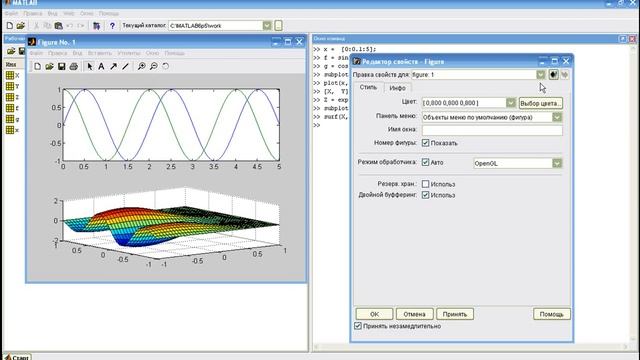Activate Zoom Out magnifier in Figure toolbar
Image resolution: width=640 pixels, height=360 pixels.
[153, 66]
